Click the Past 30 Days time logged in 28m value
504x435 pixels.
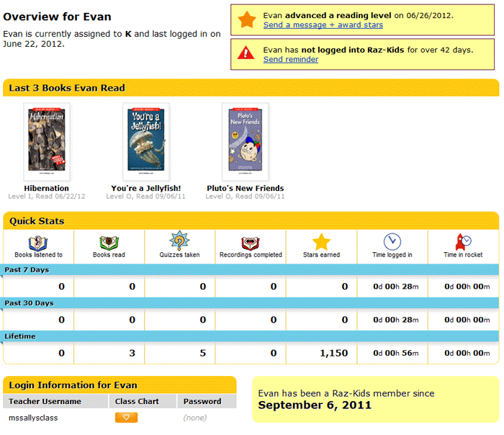[396, 320]
